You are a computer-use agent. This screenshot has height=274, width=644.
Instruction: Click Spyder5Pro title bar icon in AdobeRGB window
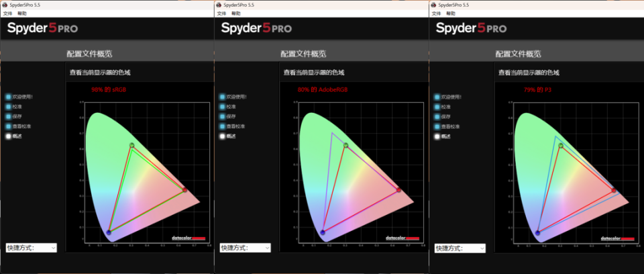(219, 5)
